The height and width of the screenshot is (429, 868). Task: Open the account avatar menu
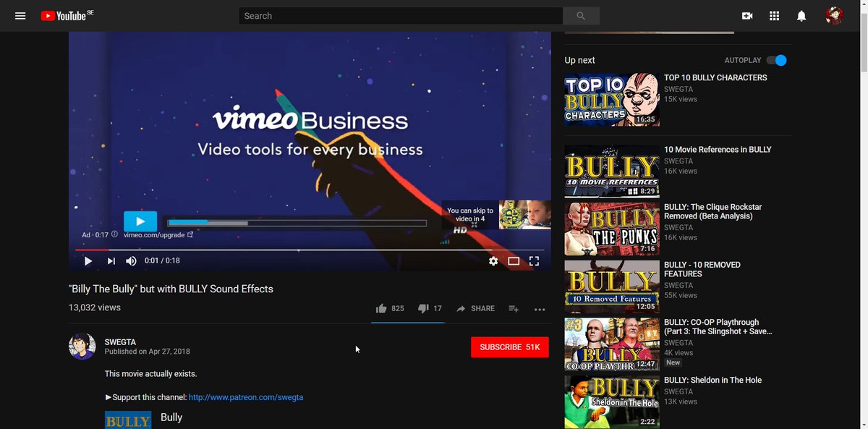[x=834, y=15]
